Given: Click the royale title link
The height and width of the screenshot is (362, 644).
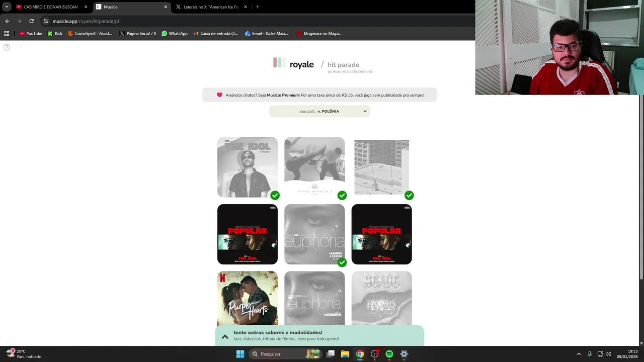Looking at the screenshot, I should click(x=302, y=65).
